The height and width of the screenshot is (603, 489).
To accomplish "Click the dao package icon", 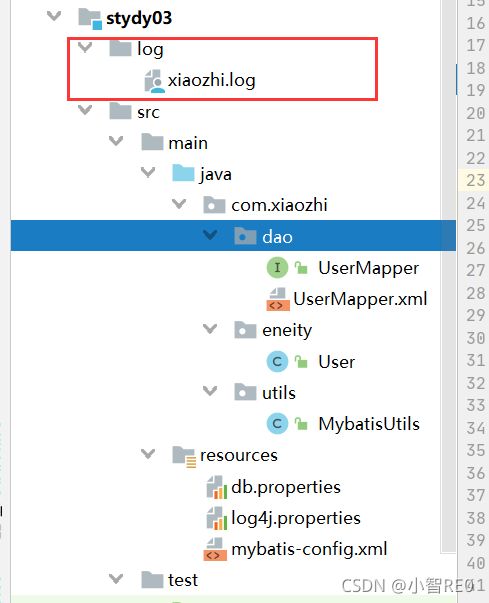I will (245, 236).
